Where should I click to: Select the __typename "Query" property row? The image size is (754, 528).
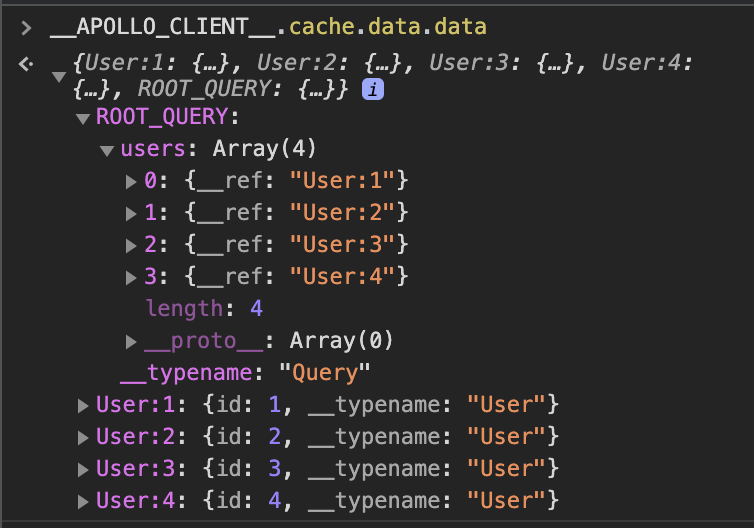click(x=245, y=373)
